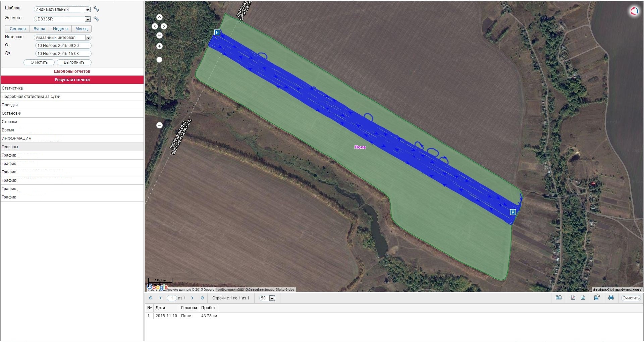Print the report with the printer icon

pos(611,298)
